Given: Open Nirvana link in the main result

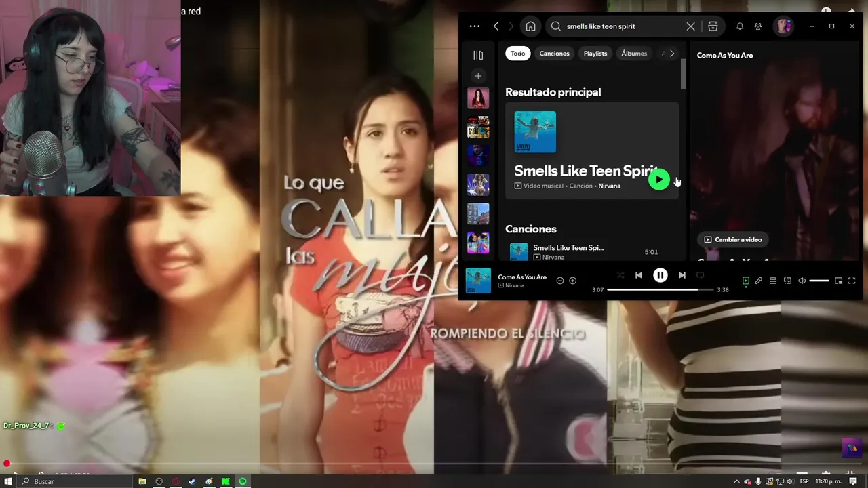Looking at the screenshot, I should pos(610,186).
